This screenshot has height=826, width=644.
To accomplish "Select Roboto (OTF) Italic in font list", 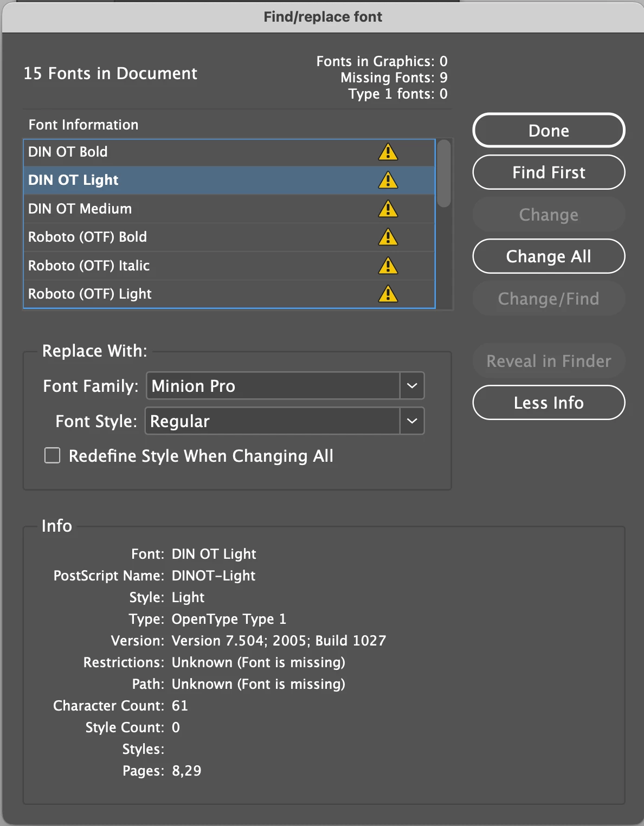I will pyautogui.click(x=229, y=266).
